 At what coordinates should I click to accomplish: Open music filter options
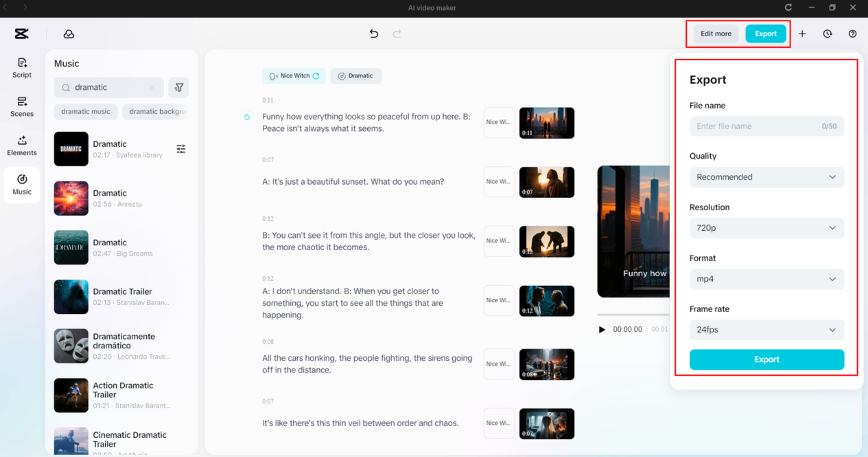[x=179, y=87]
